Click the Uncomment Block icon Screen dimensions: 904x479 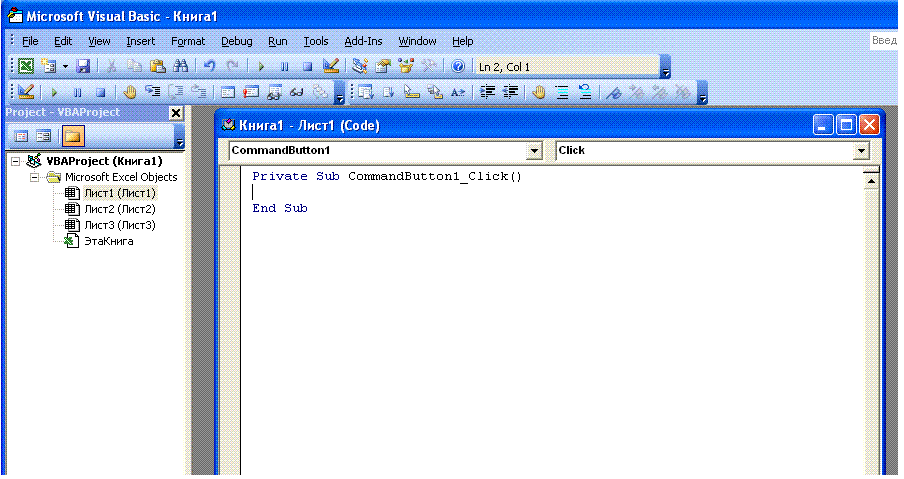pos(585,92)
